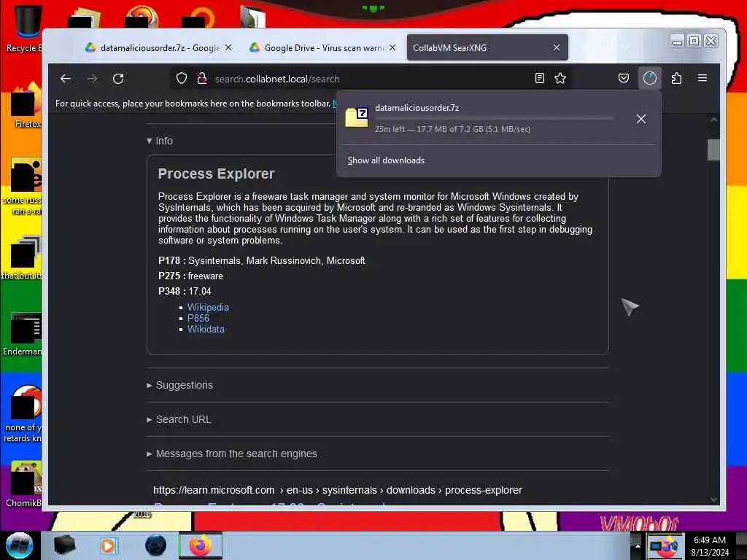The width and height of the screenshot is (747, 560).
Task: Click the black box taskbar icon
Action: 64,545
